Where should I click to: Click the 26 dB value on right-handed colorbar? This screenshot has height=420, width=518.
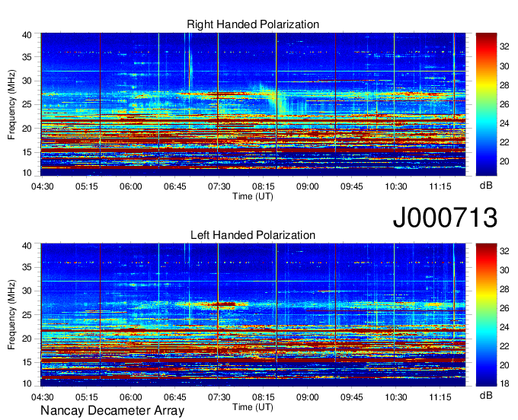(504, 104)
